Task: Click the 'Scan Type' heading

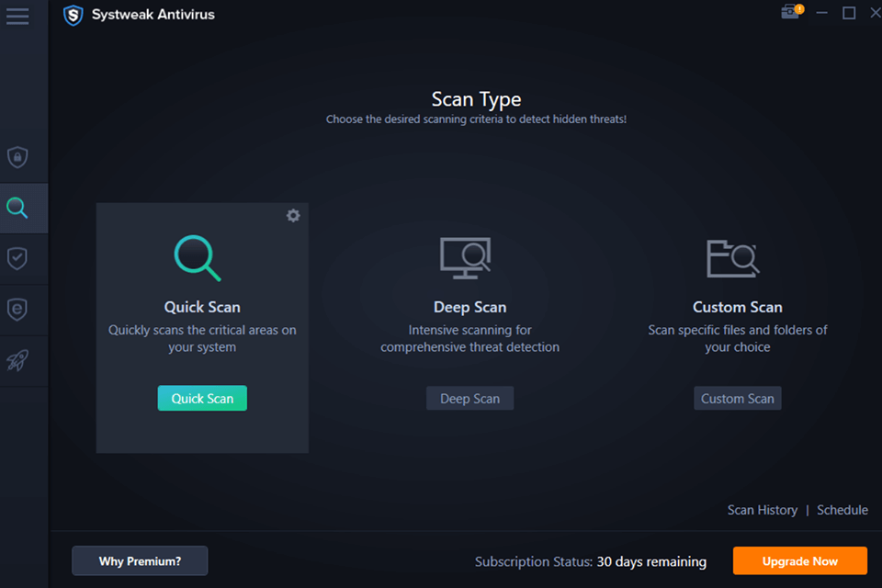Action: click(x=477, y=99)
